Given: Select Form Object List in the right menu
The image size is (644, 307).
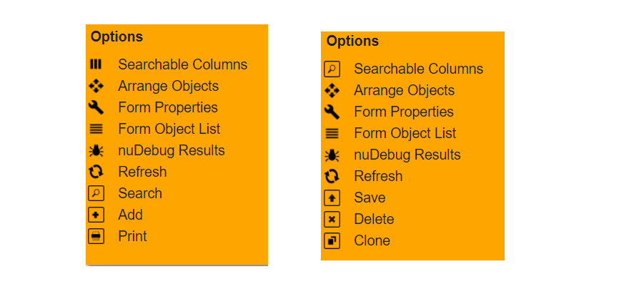Looking at the screenshot, I should click(405, 133).
